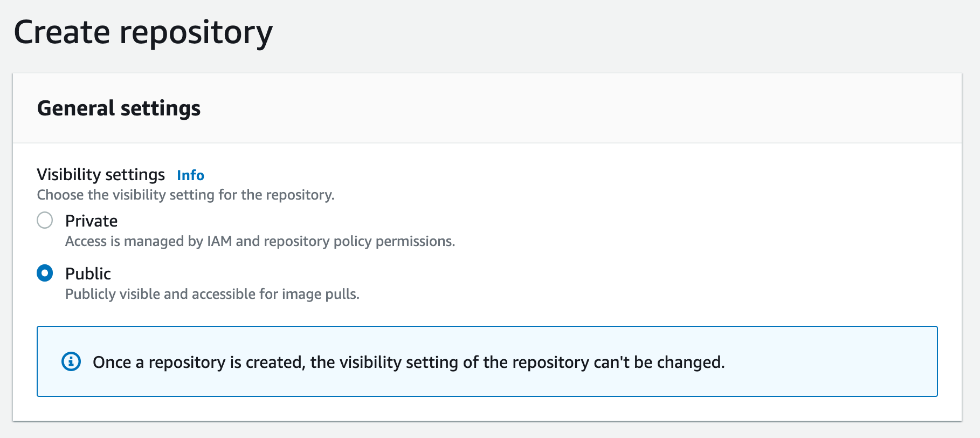Click the Publicly visible for image pulls description
Viewport: 980px width, 438px height.
coord(212,294)
